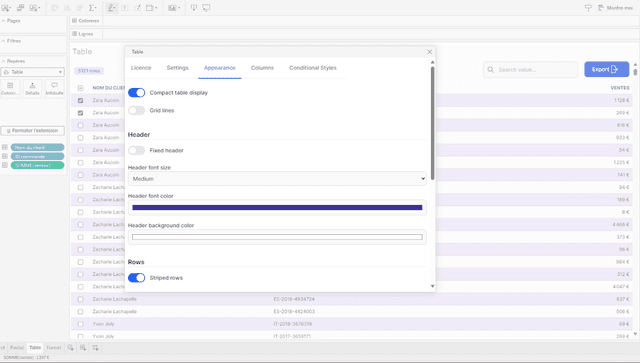Switch to the Columns tab
This screenshot has width=640, height=363.
tap(262, 68)
